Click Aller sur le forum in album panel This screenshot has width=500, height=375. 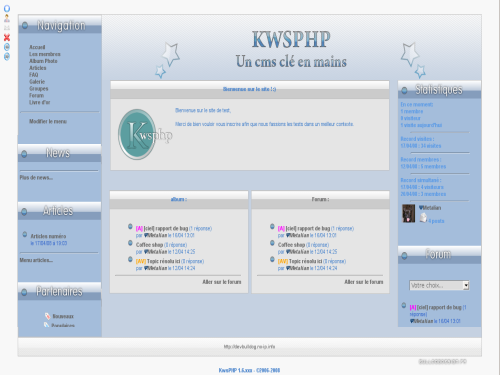pyautogui.click(x=222, y=282)
